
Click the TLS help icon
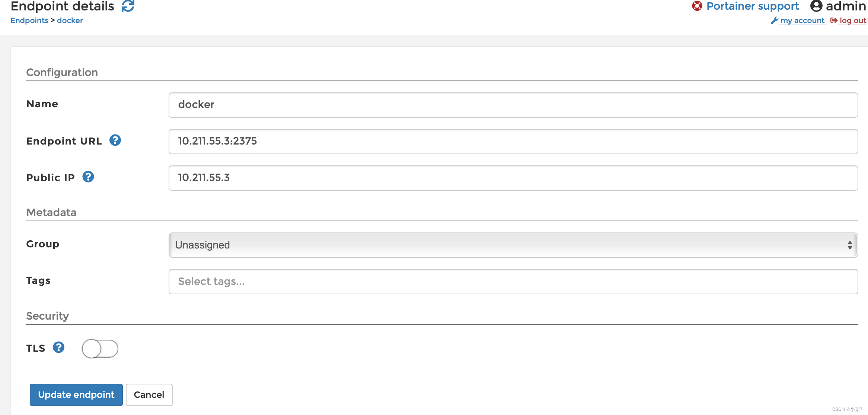click(x=59, y=348)
